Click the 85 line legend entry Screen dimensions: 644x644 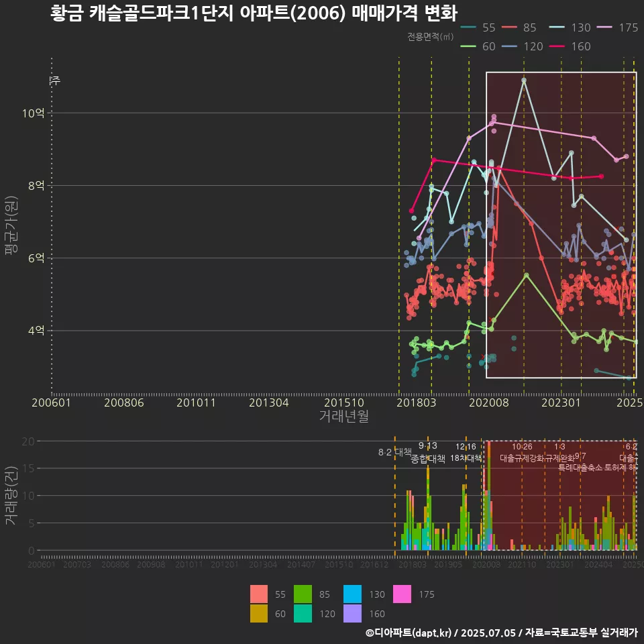[519, 28]
